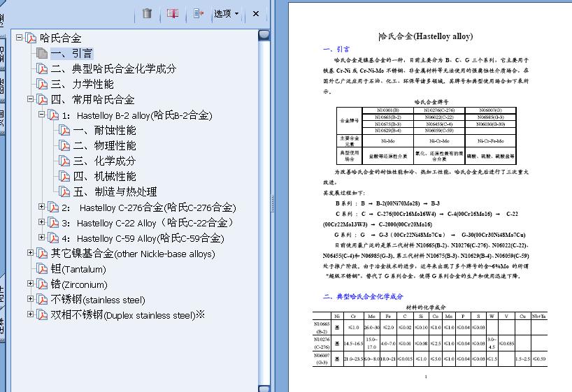Viewport: 572px width, 392px height.
Task: Expand the 锆(Zirconium) bookmark node
Action: (x=31, y=284)
